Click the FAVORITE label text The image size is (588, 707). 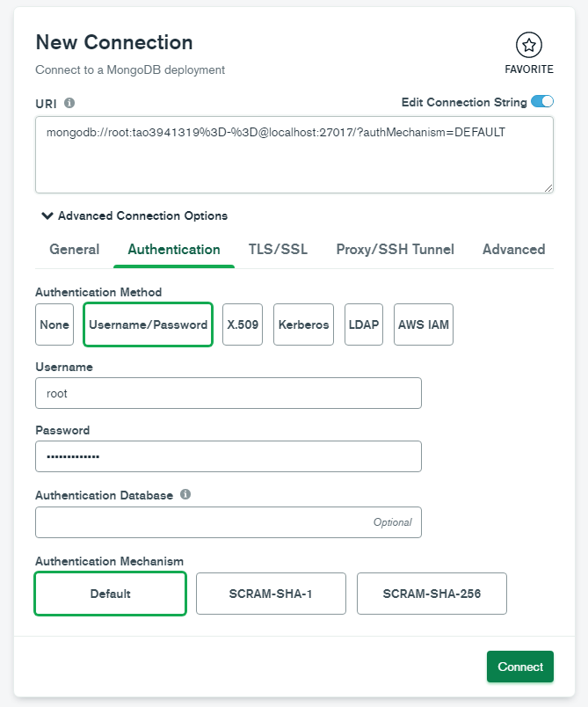click(x=529, y=69)
